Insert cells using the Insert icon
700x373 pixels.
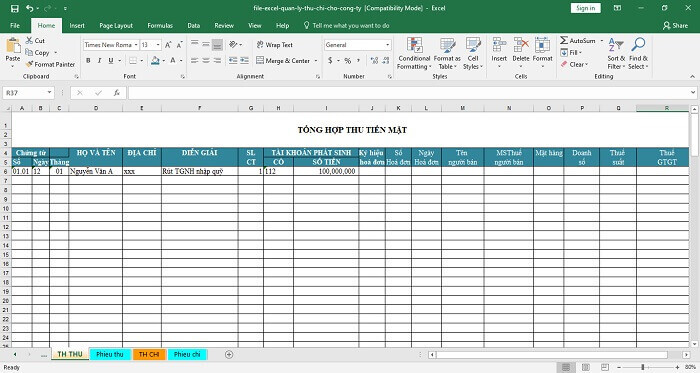pos(499,45)
